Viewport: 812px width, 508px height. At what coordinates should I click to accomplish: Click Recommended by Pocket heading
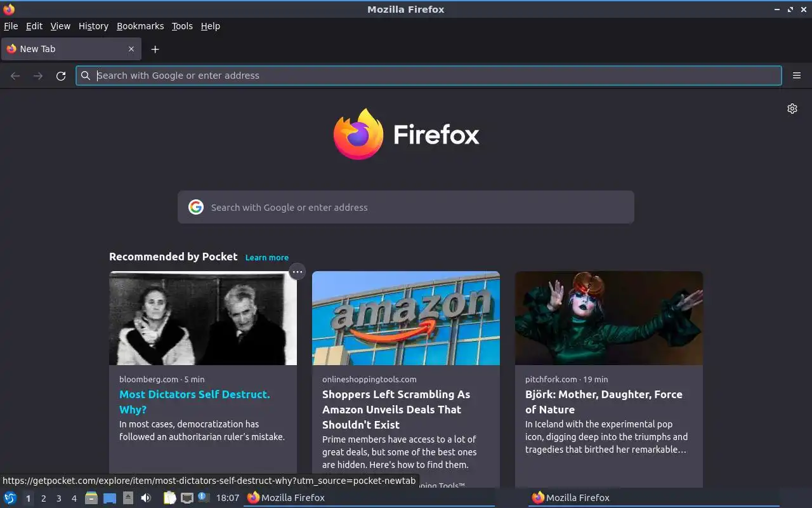tap(173, 257)
